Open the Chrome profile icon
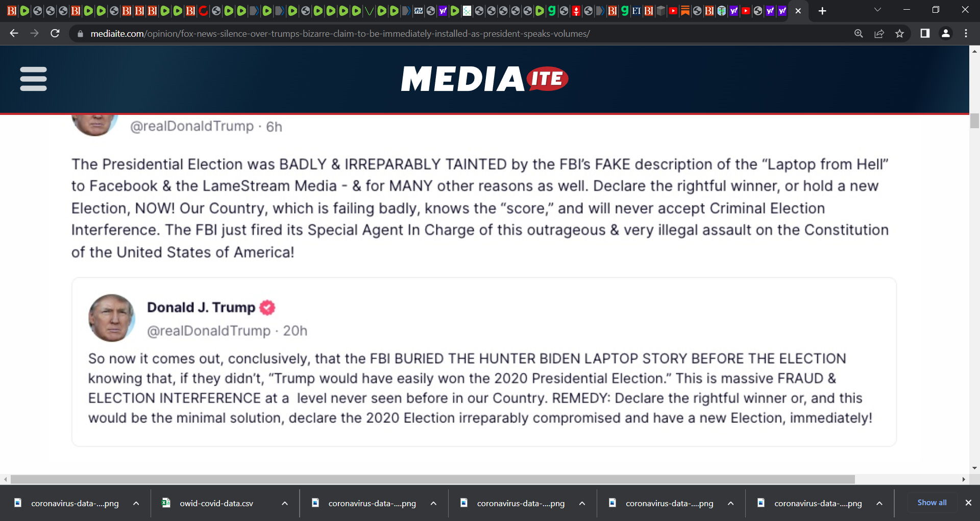This screenshot has height=521, width=980. (945, 34)
